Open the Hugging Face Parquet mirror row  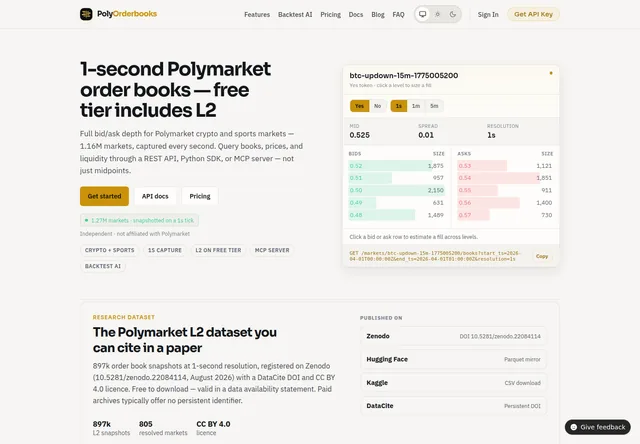(453, 360)
